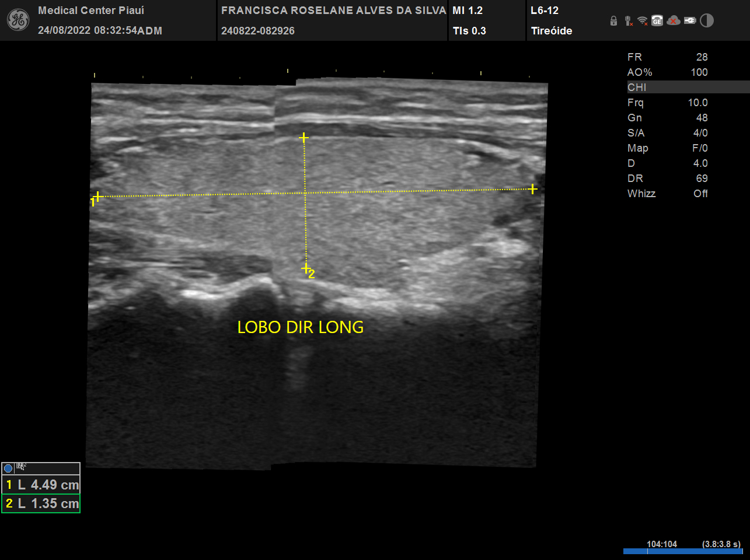Open the GE phone support icon
Screen dimensions: 750x560
pos(657,21)
